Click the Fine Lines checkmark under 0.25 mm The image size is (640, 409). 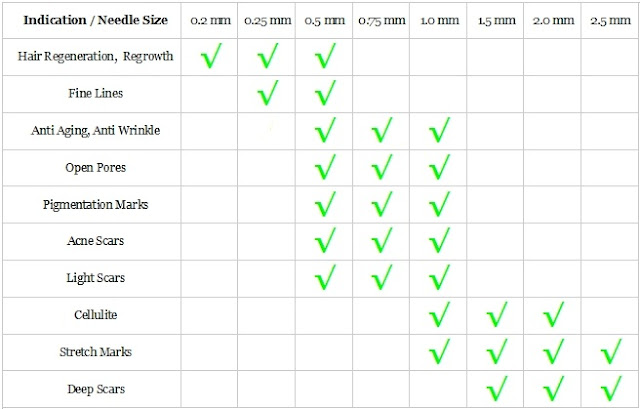coord(267,93)
